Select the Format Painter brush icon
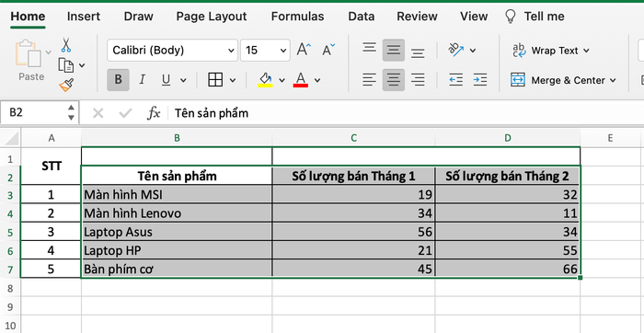This screenshot has height=333, width=644. pyautogui.click(x=66, y=85)
